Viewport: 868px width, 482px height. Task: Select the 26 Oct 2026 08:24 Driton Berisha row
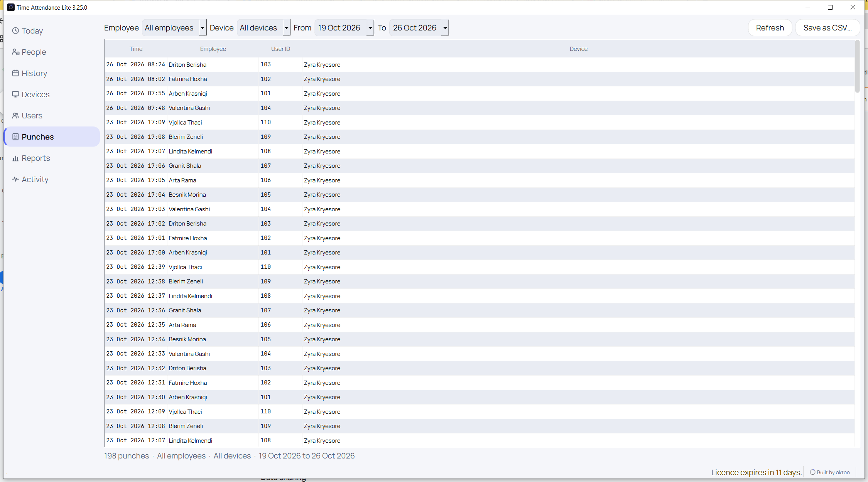point(480,64)
